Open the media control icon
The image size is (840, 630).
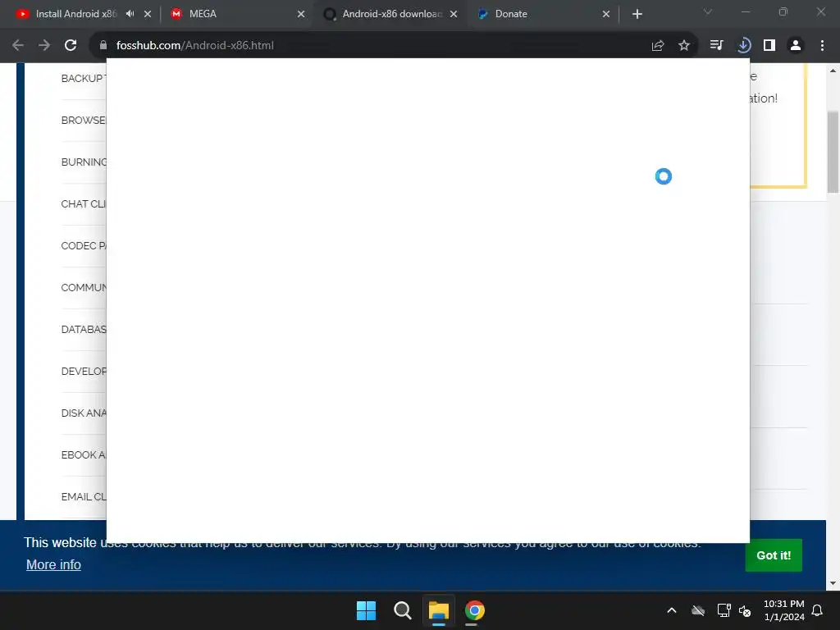[x=717, y=46]
